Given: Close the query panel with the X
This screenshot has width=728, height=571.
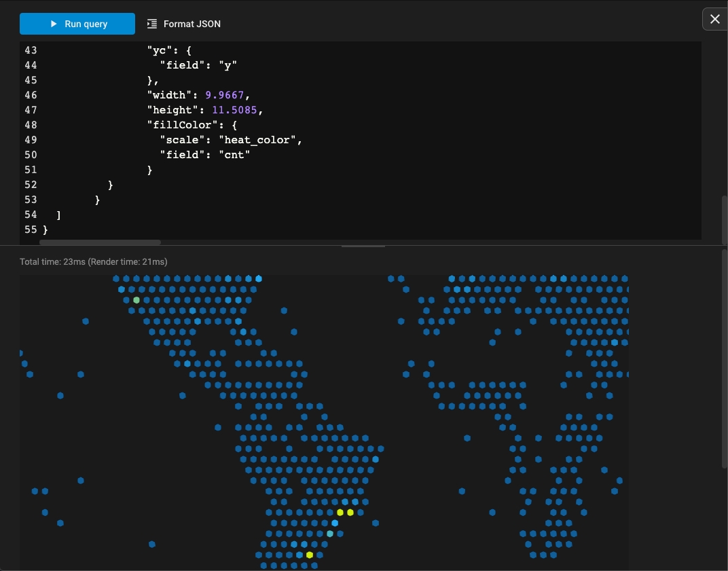Looking at the screenshot, I should (715, 19).
